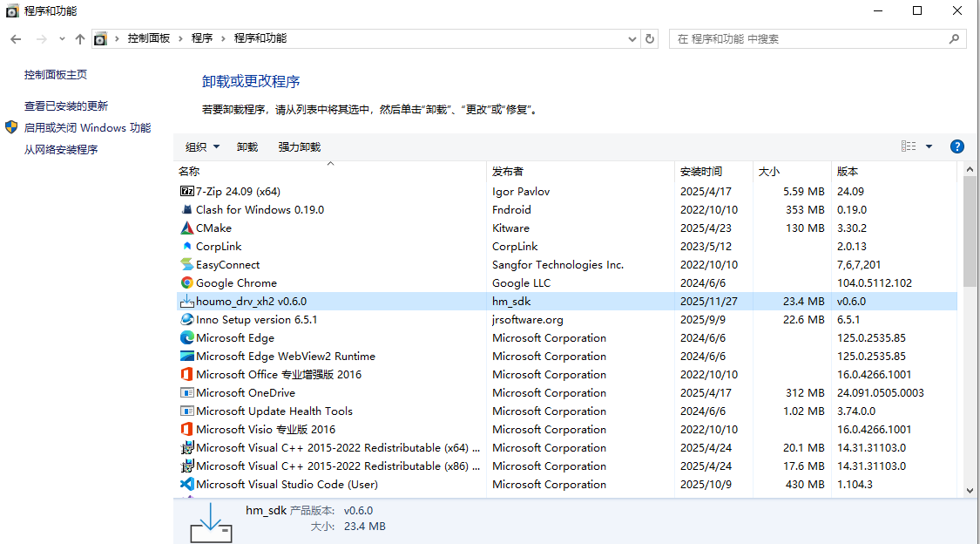980x544 pixels.
Task: Click the 强力卸载 toolbar button
Action: click(300, 147)
